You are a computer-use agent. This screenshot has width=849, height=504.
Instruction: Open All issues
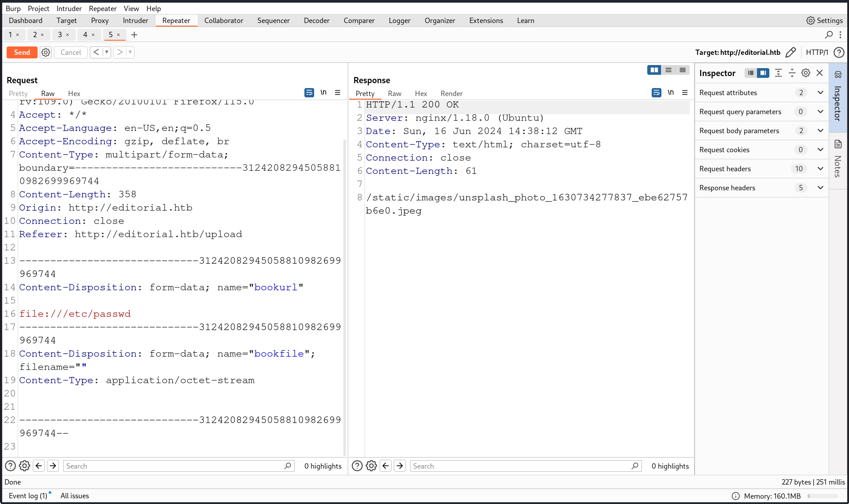75,496
